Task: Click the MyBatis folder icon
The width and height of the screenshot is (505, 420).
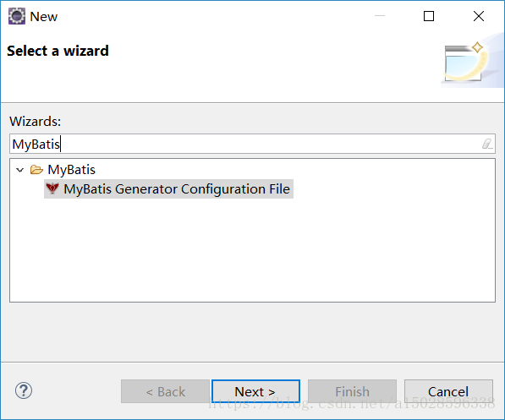Action: (36, 169)
